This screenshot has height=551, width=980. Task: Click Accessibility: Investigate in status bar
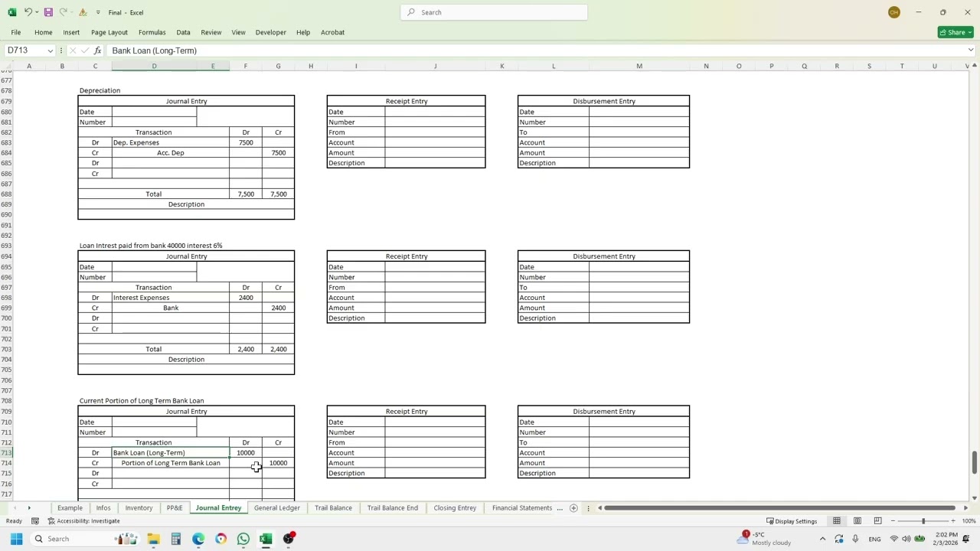pyautogui.click(x=83, y=521)
